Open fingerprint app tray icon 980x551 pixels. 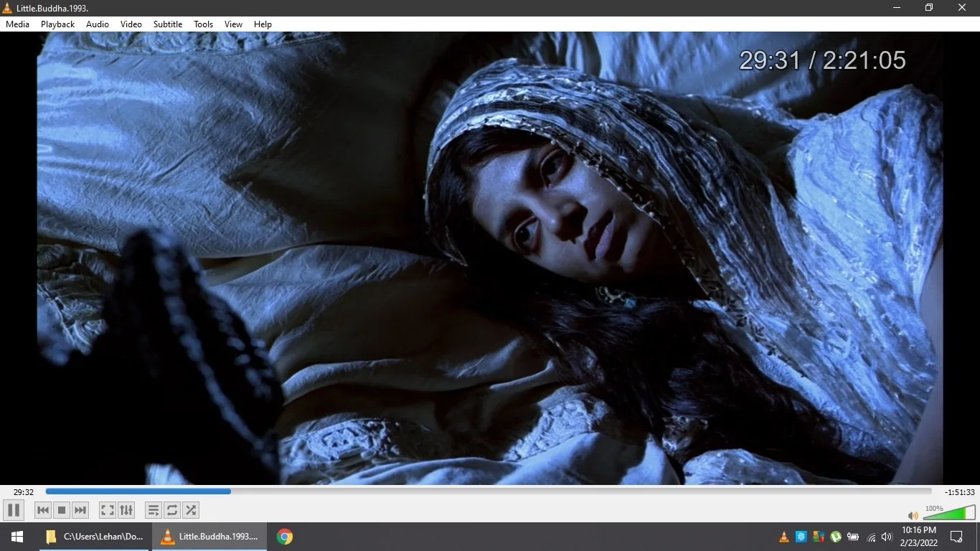801,537
